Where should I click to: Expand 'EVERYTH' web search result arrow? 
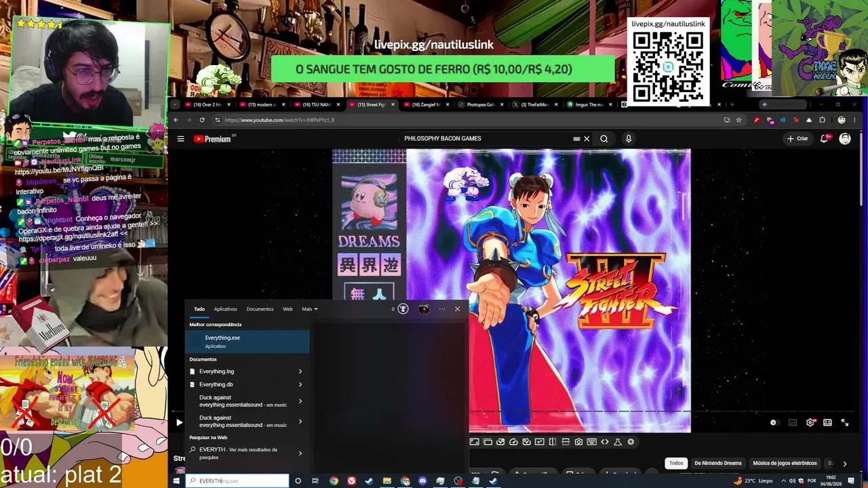pos(300,453)
